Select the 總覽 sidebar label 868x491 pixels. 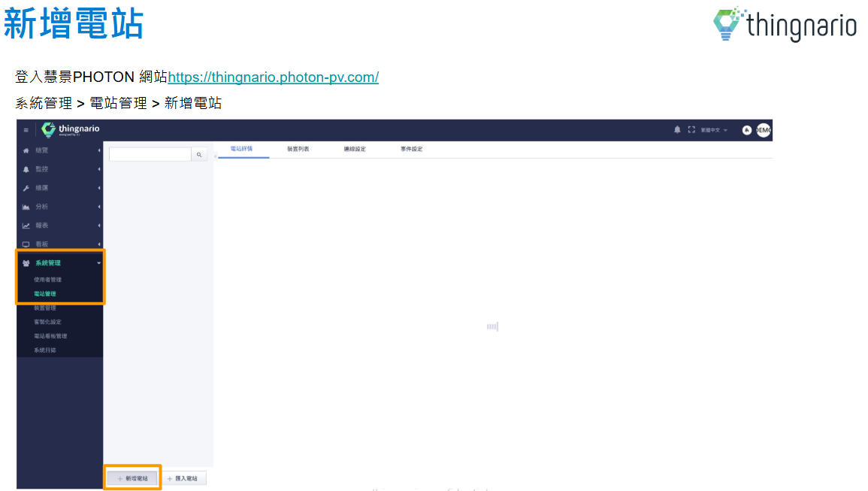coord(42,150)
